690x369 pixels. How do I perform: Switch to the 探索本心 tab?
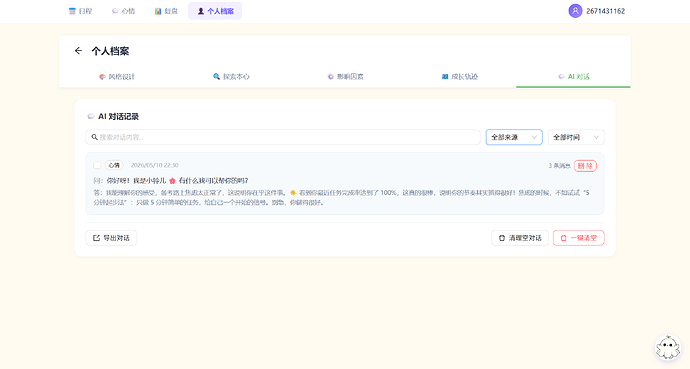231,77
